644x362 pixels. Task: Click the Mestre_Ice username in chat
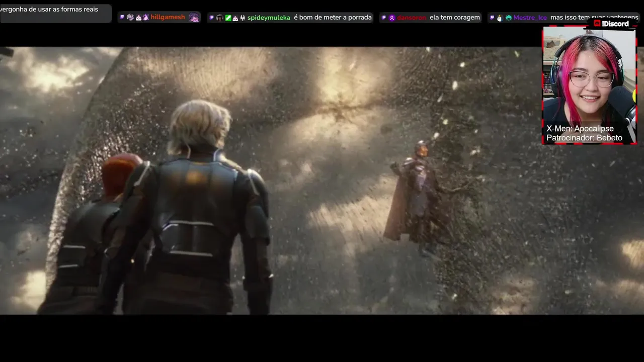pyautogui.click(x=530, y=18)
